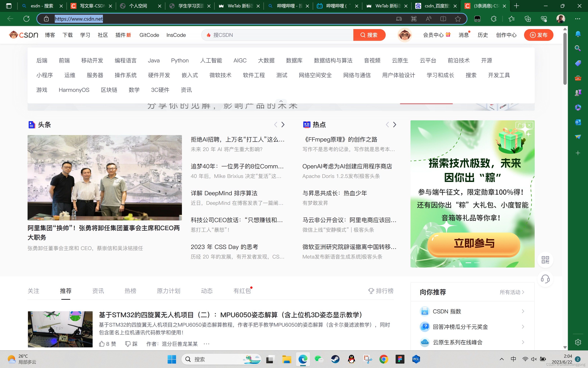Switch to 热榜 feed tab
This screenshot has height=368, width=588.
pos(130,291)
